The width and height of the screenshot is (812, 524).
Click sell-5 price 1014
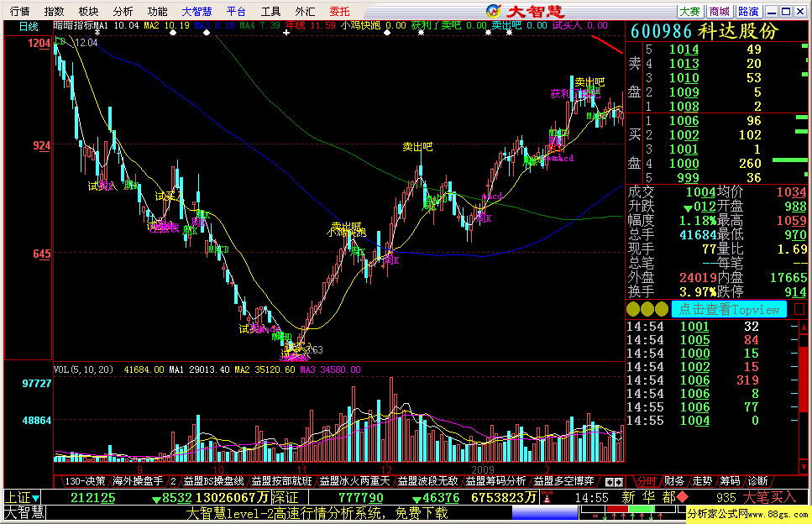[x=684, y=50]
